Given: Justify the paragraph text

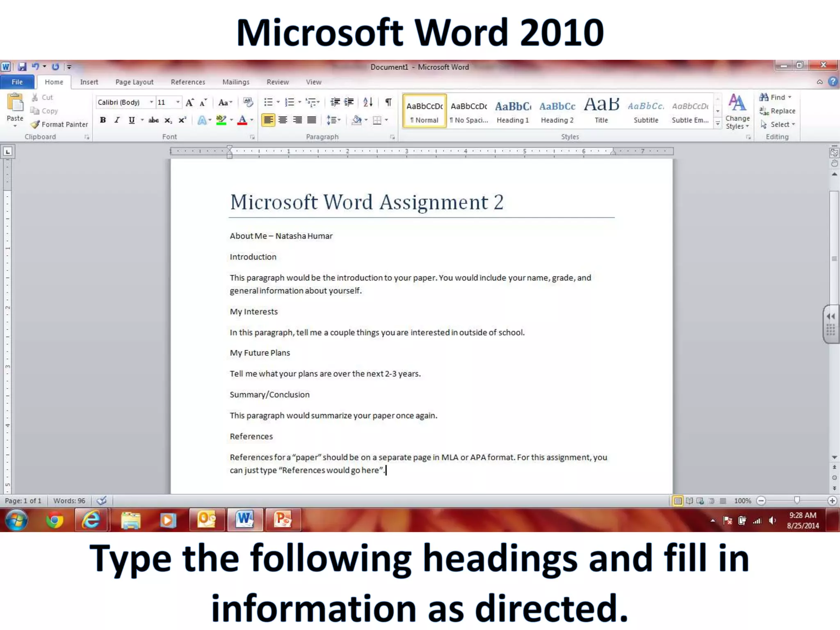Looking at the screenshot, I should (312, 120).
